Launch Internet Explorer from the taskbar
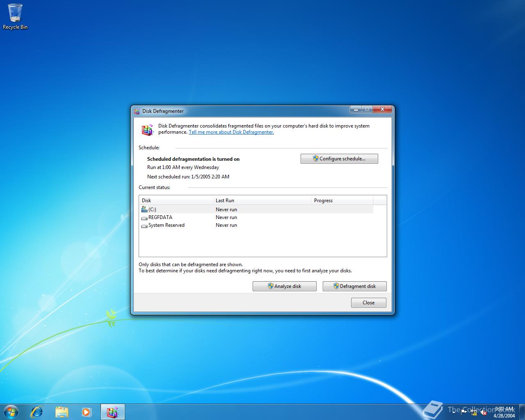This screenshot has height=420, width=525. (37, 412)
